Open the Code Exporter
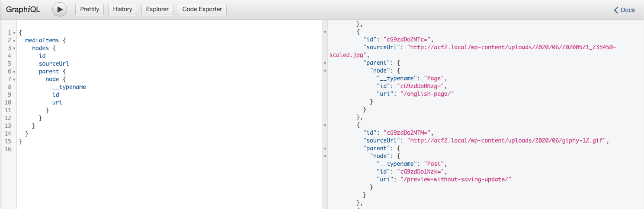The height and width of the screenshot is (209, 644). point(202,9)
